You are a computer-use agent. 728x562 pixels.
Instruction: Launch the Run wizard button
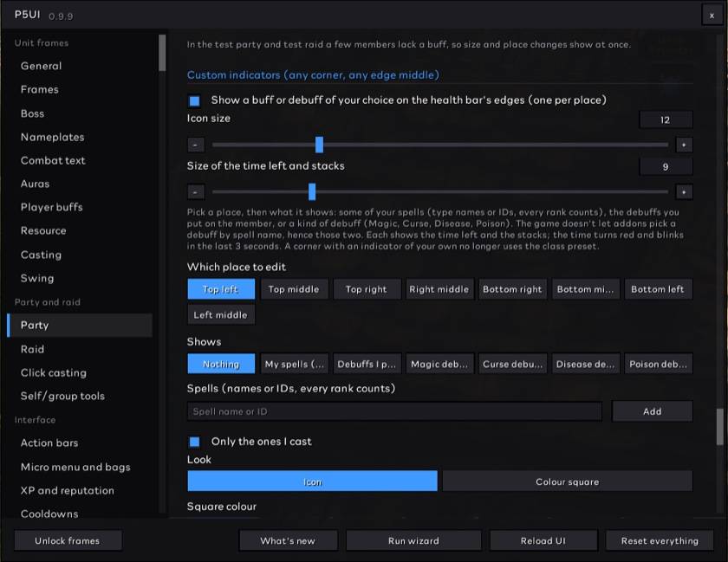(413, 540)
